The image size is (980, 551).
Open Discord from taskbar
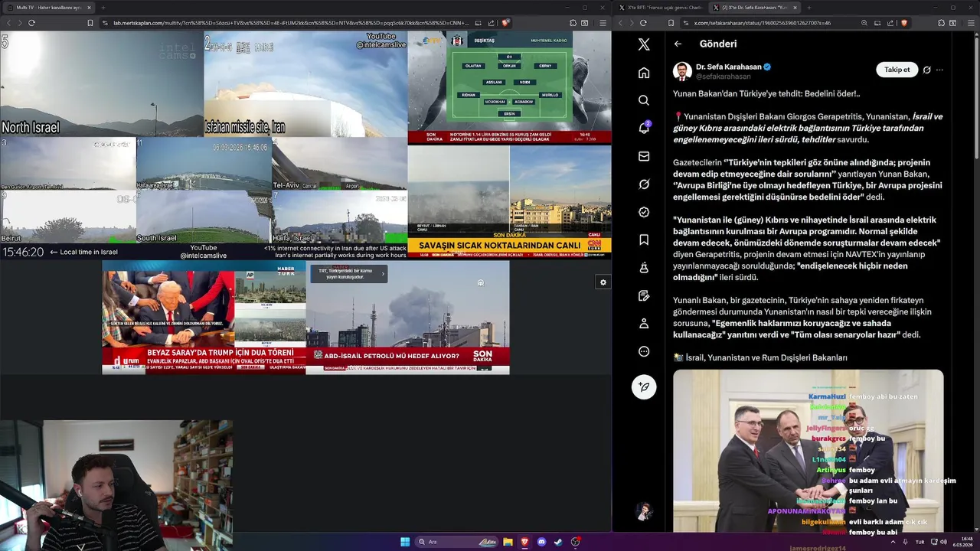tap(541, 542)
